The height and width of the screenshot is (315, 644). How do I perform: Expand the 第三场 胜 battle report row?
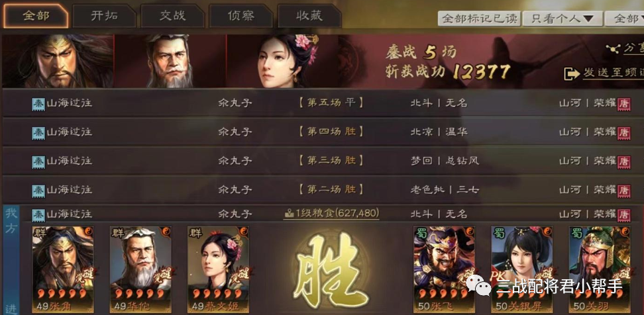click(x=323, y=161)
